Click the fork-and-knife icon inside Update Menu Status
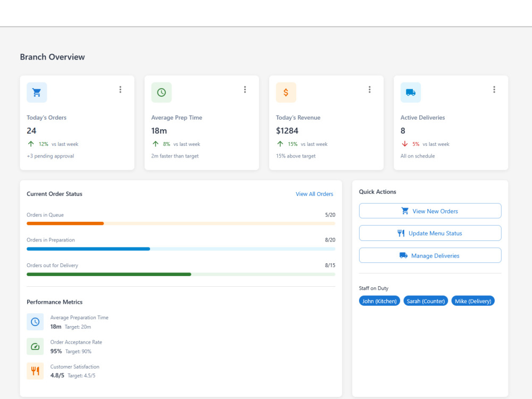532x399 pixels. click(401, 233)
